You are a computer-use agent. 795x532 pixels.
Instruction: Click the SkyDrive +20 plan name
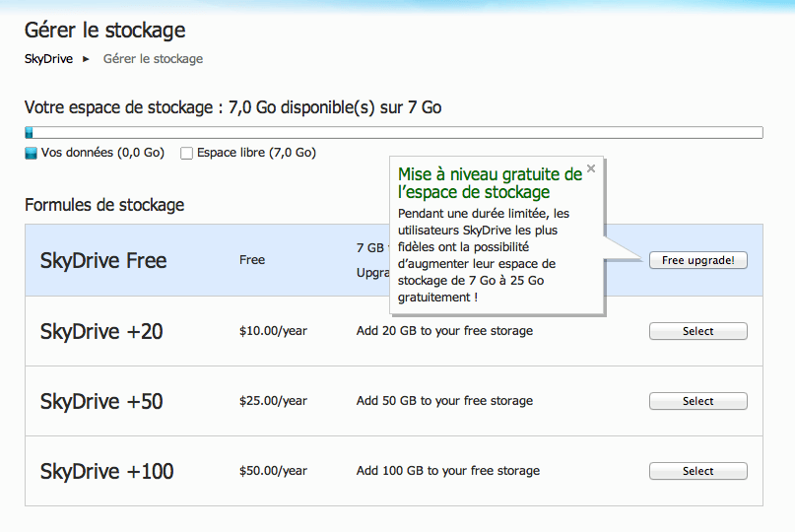(x=101, y=331)
